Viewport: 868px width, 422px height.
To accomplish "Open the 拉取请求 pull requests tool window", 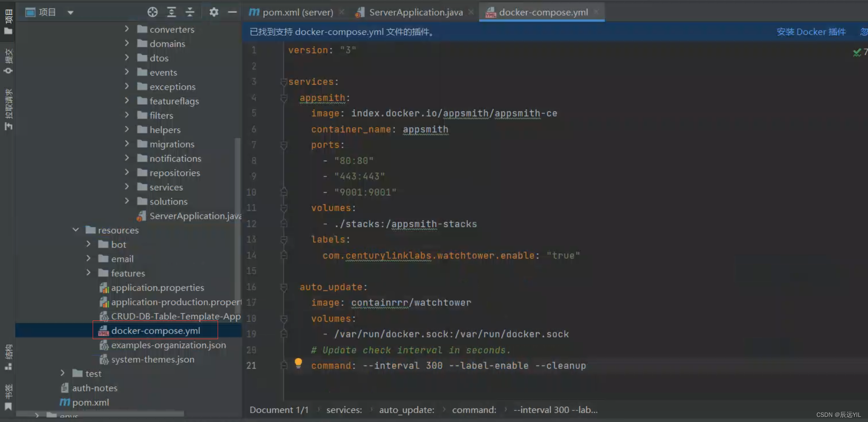I will pyautogui.click(x=8, y=107).
